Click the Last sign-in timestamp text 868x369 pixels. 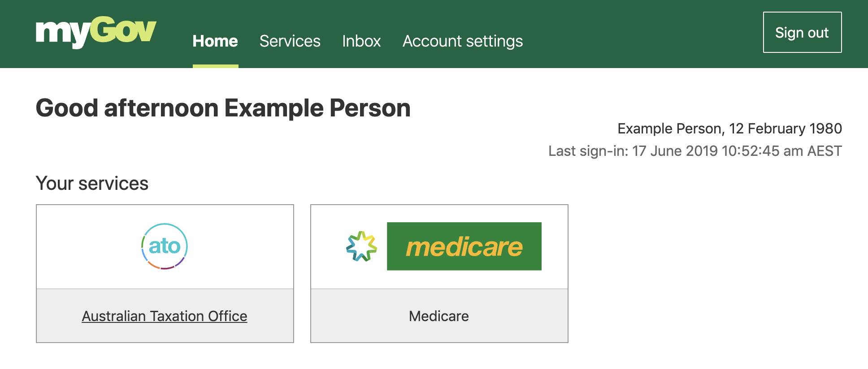coord(695,151)
